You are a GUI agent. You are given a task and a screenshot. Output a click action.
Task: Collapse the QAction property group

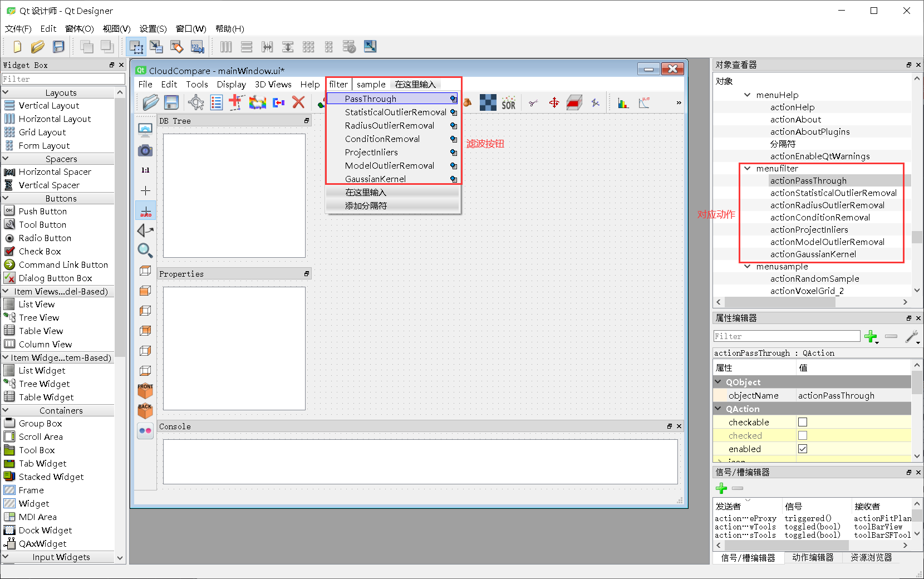click(x=718, y=409)
